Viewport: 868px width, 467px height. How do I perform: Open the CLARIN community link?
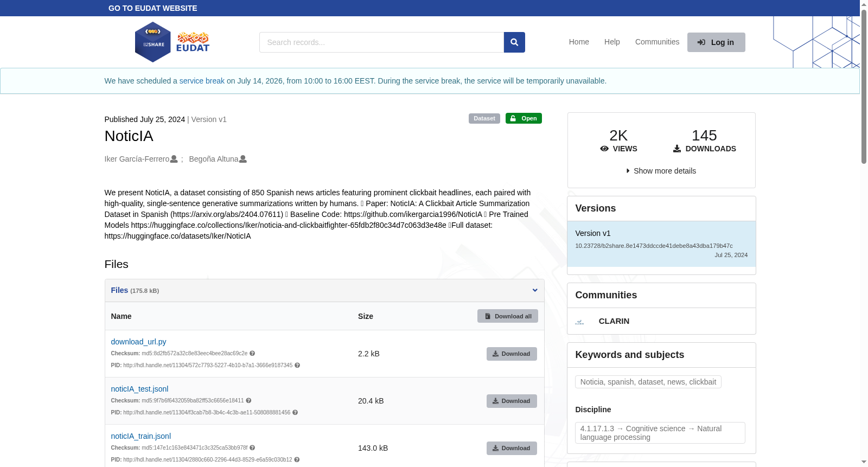point(614,321)
